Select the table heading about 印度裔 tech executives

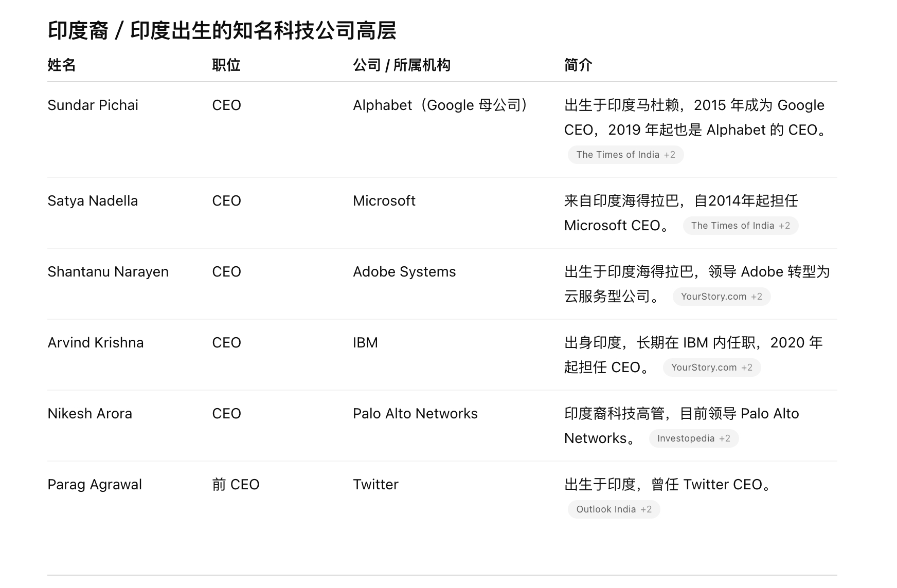pyautogui.click(x=222, y=31)
